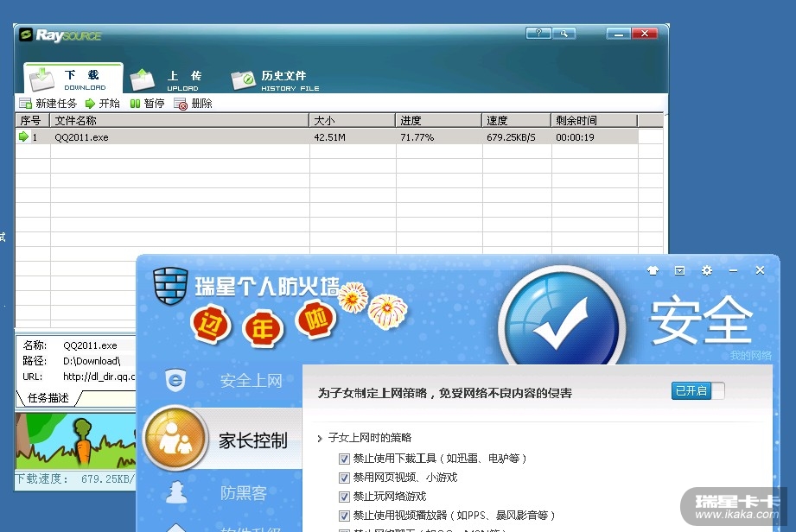Image resolution: width=796 pixels, height=532 pixels.
Task: Open the 防黑客 sidebar section
Action: (x=244, y=493)
